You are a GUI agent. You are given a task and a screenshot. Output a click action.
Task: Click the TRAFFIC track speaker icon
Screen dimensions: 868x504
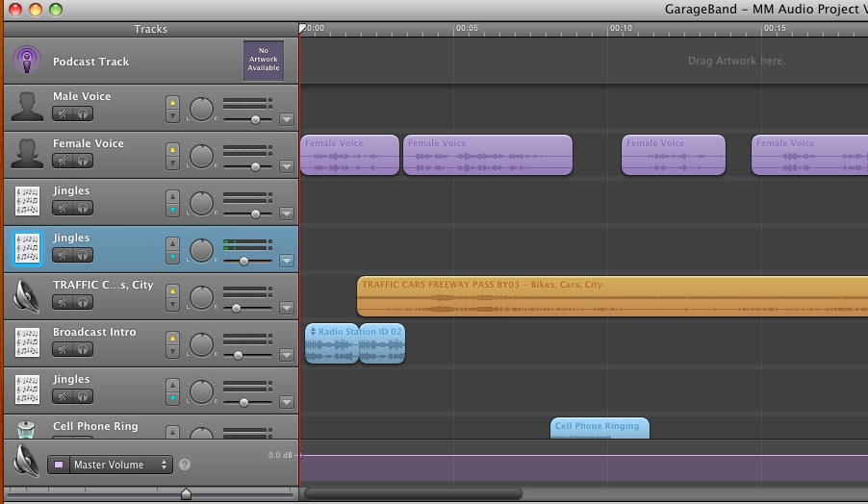tap(27, 295)
